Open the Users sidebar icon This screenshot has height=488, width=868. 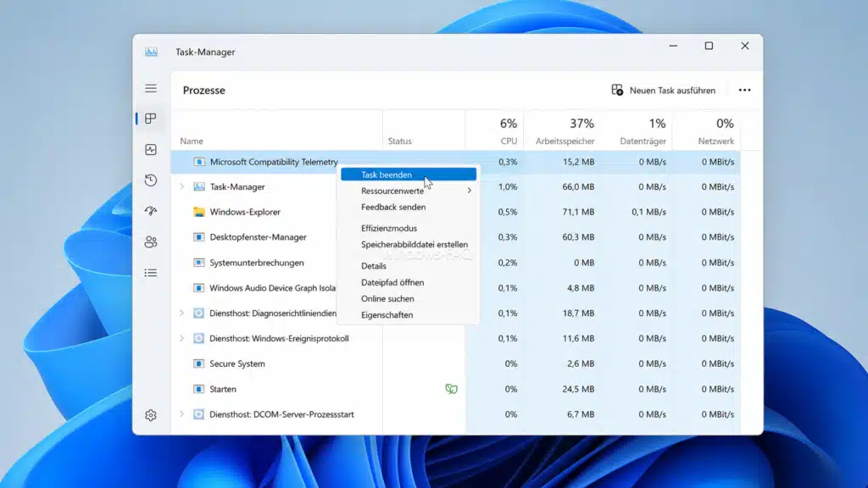click(151, 241)
